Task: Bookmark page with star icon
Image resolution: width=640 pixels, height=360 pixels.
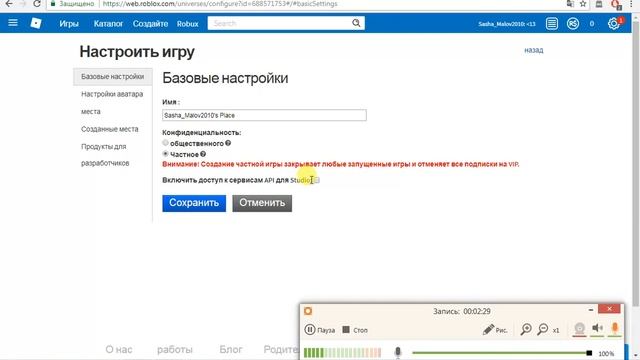Action: coord(583,4)
